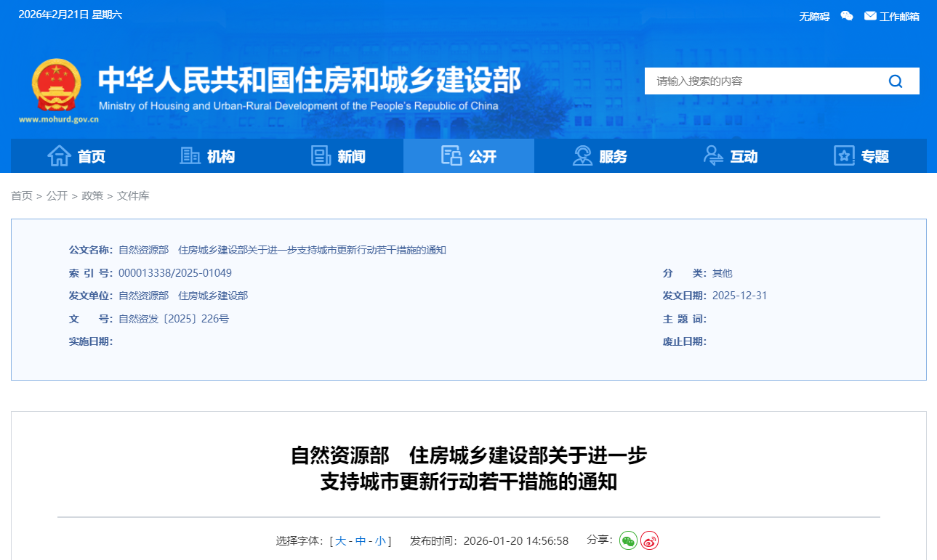Click the magnifier search icon

(895, 81)
